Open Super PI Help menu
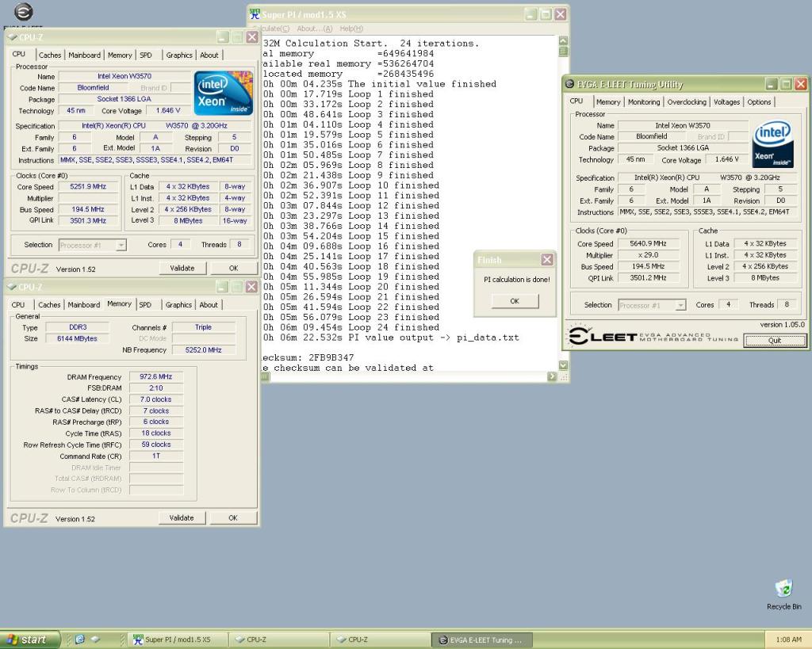Screen dimensions: 812x649 [x=351, y=29]
